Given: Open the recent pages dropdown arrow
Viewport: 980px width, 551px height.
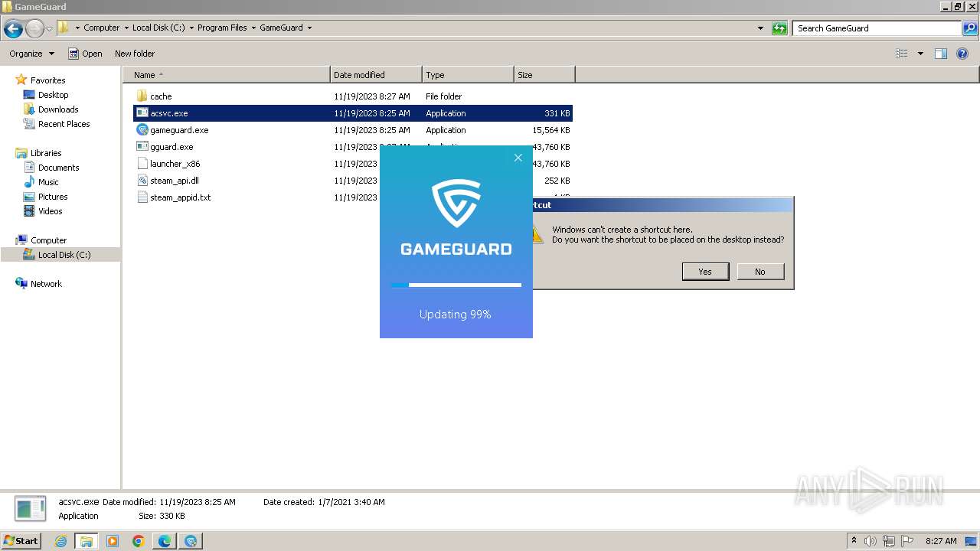Looking at the screenshot, I should point(49,29).
